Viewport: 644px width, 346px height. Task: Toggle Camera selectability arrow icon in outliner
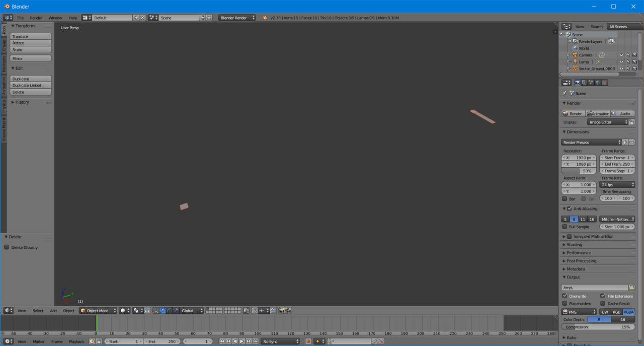[x=628, y=55]
